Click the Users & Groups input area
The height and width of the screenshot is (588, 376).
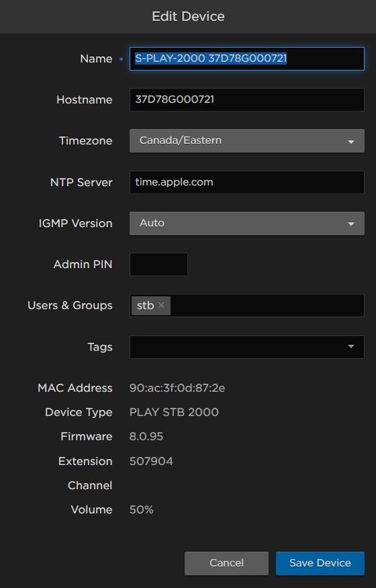(x=247, y=305)
